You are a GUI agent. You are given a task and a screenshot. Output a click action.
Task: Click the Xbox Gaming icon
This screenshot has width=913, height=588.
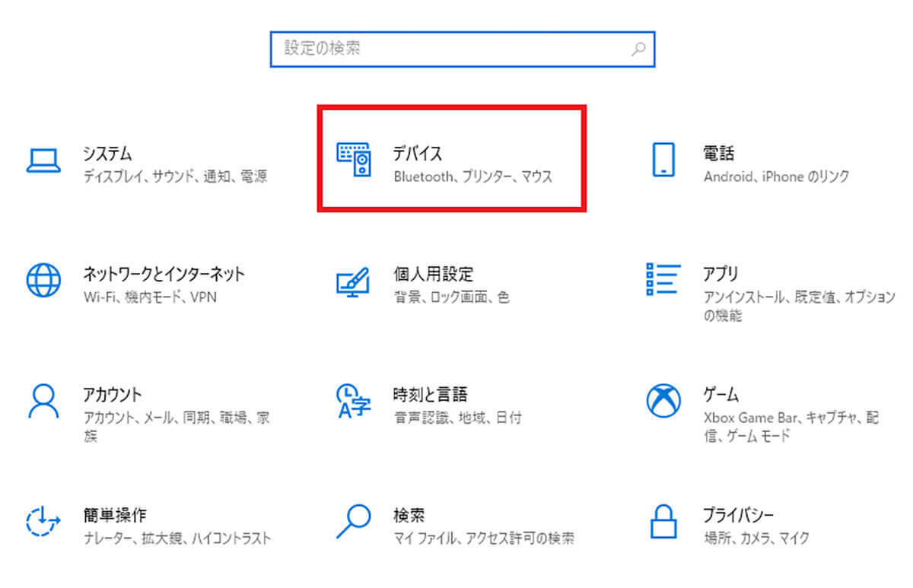pos(663,401)
